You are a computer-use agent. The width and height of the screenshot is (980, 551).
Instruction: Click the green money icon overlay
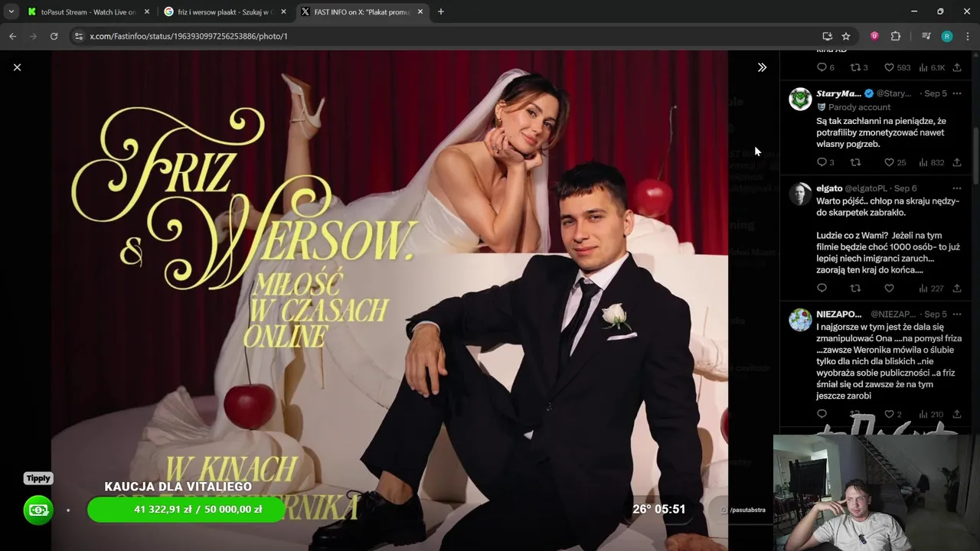pyautogui.click(x=38, y=510)
